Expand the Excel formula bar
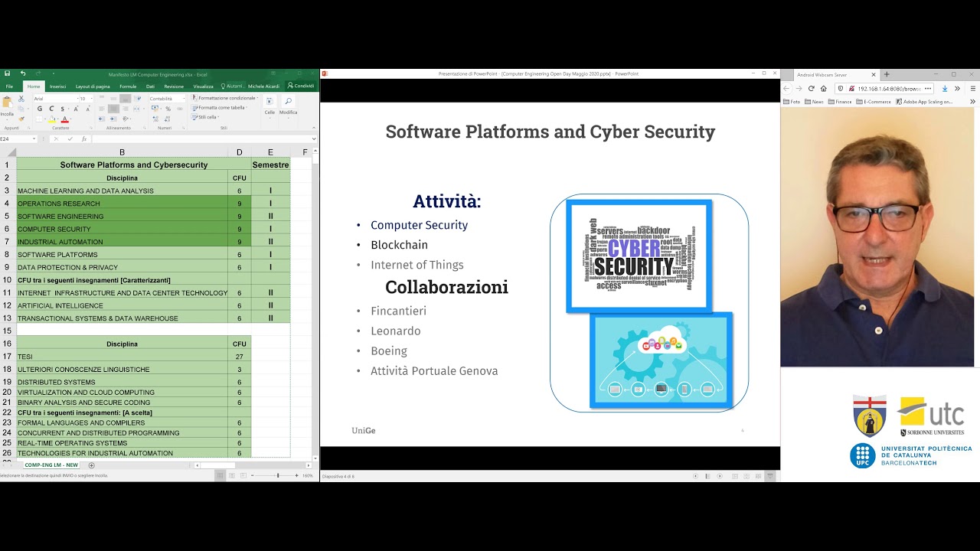 pos(314,139)
